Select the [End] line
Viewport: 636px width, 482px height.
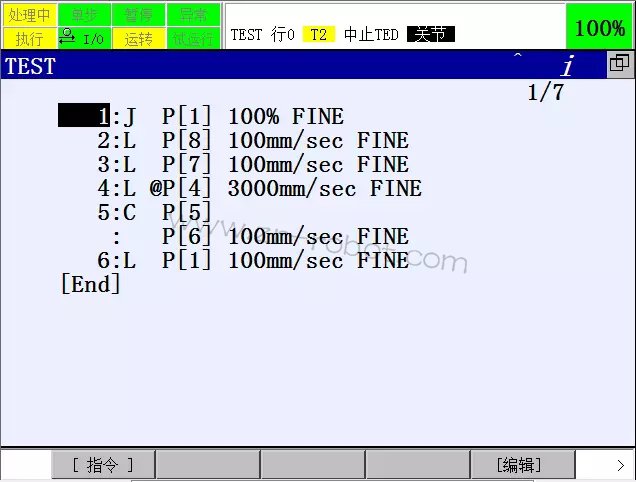tap(90, 284)
